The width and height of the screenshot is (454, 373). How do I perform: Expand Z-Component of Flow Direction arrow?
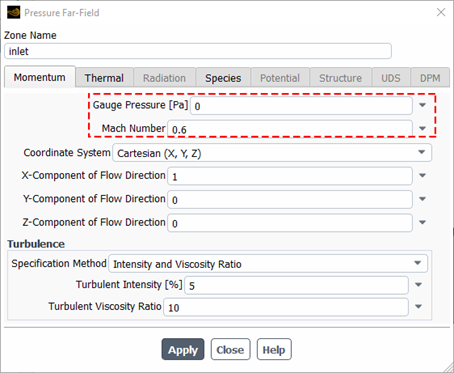(422, 222)
